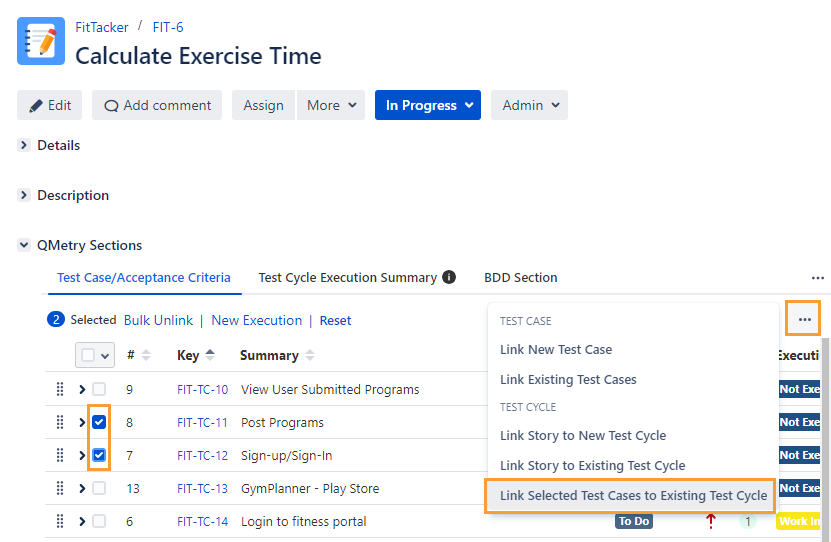The width and height of the screenshot is (831, 542).
Task: Open test case FIT-TC-14 link
Action: click(202, 521)
